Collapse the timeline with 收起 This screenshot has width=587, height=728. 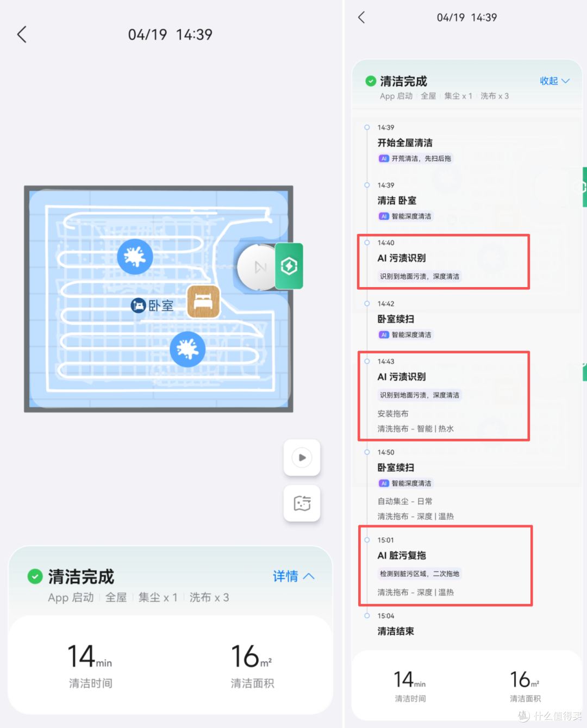click(554, 81)
